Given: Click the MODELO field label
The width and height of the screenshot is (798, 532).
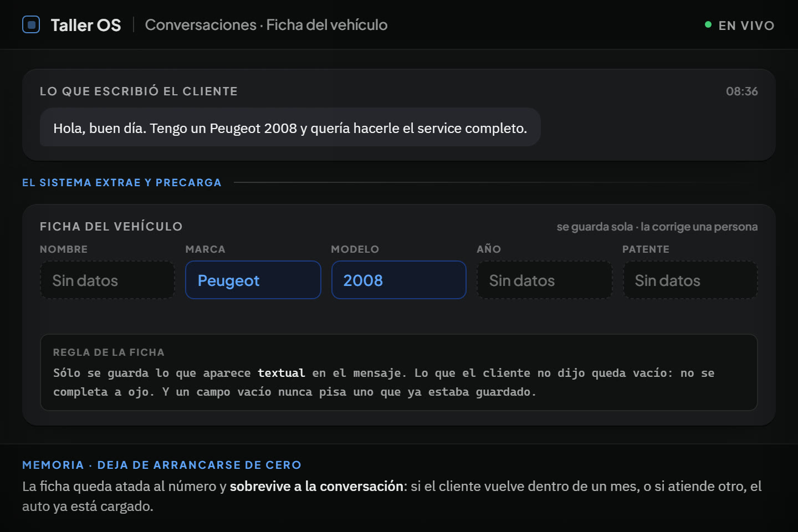Looking at the screenshot, I should 355,249.
